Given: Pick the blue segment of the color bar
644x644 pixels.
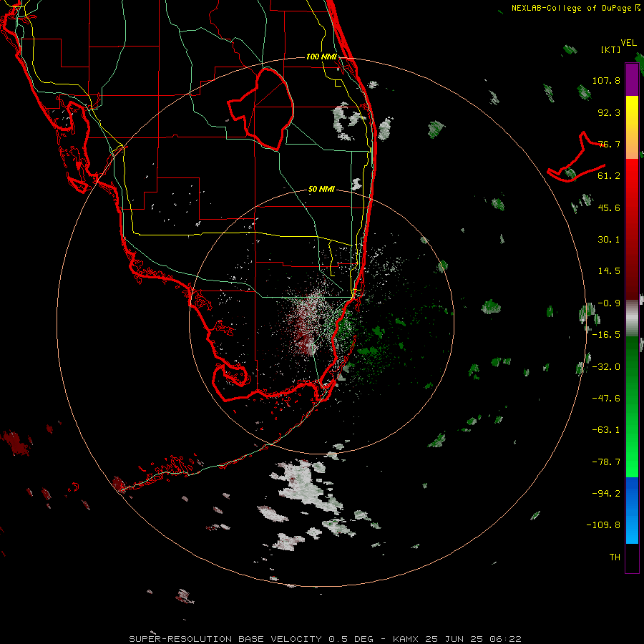Looking at the screenshot, I should point(632,510).
